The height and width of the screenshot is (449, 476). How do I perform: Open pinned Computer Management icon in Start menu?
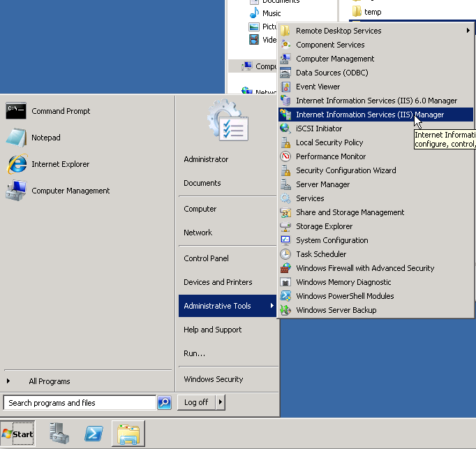[16, 191]
